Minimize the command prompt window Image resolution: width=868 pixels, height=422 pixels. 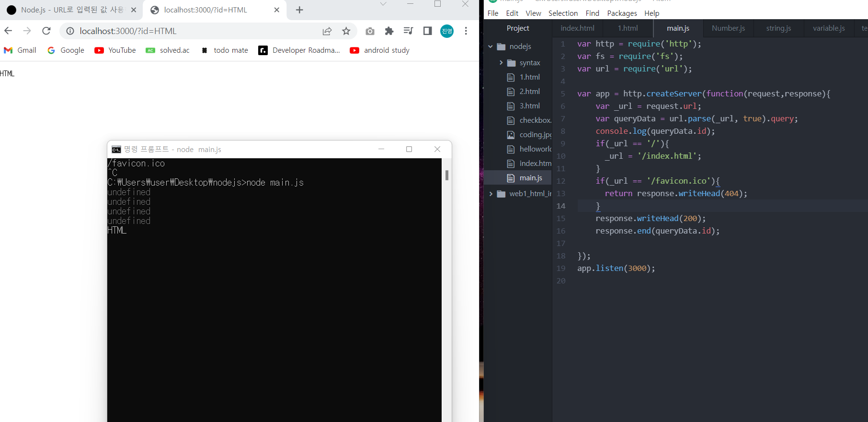pyautogui.click(x=381, y=149)
